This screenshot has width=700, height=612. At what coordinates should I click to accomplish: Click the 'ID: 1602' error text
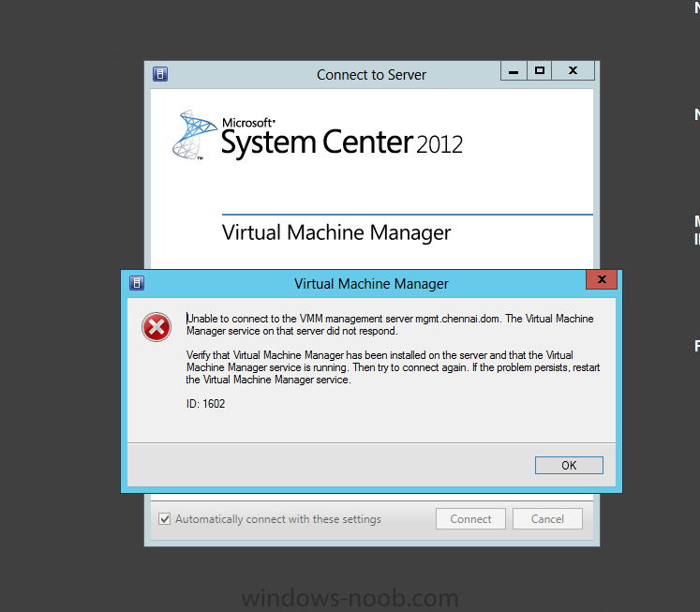pos(205,404)
